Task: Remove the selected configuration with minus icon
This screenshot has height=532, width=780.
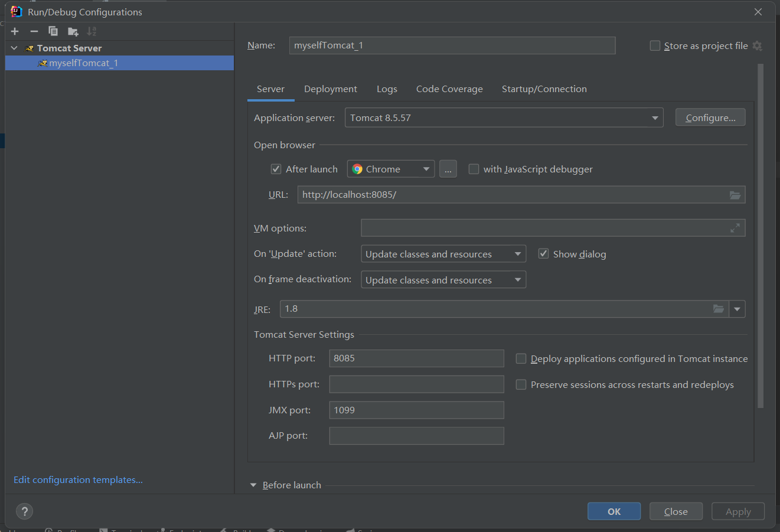Action: [x=34, y=31]
